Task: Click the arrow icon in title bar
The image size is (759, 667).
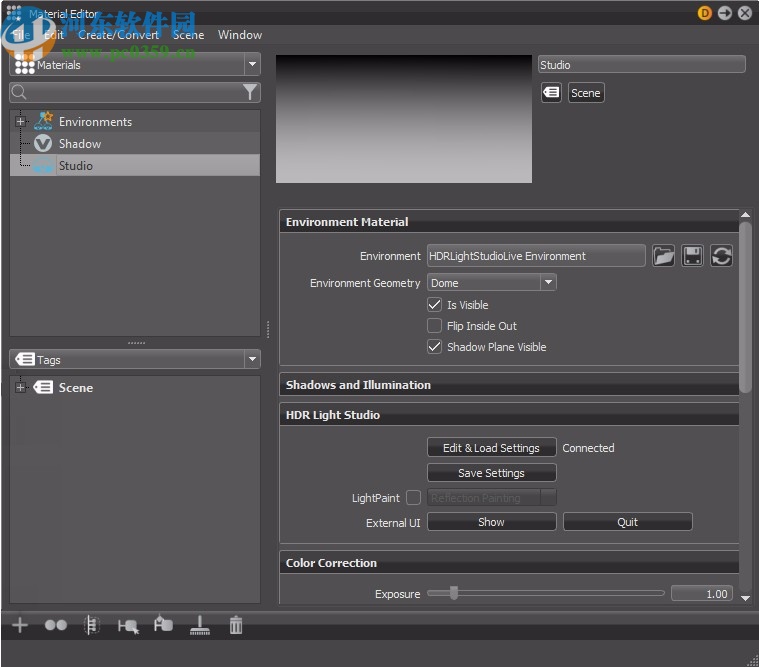Action: pos(725,13)
